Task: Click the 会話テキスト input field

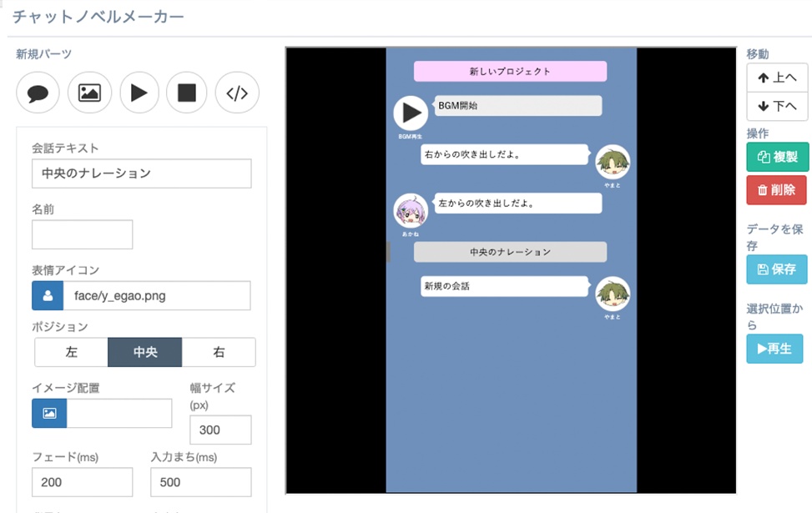Action: (141, 174)
